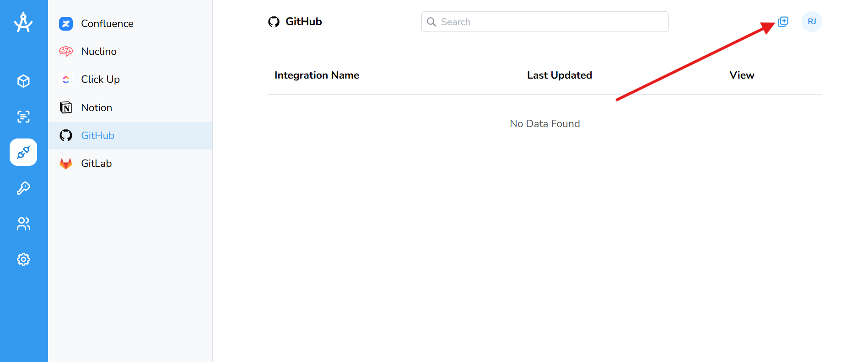Click the Integration Name column header
Image resolution: width=868 pixels, height=362 pixels.
[317, 75]
